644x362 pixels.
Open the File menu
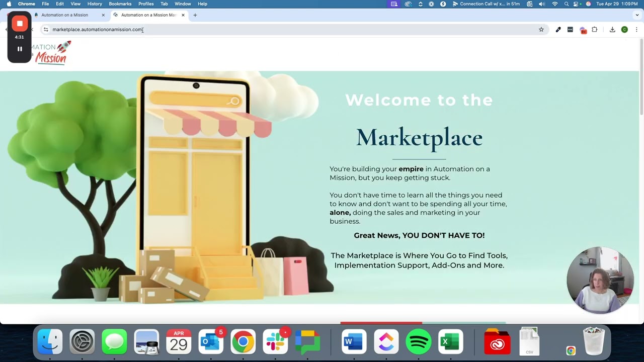45,4
